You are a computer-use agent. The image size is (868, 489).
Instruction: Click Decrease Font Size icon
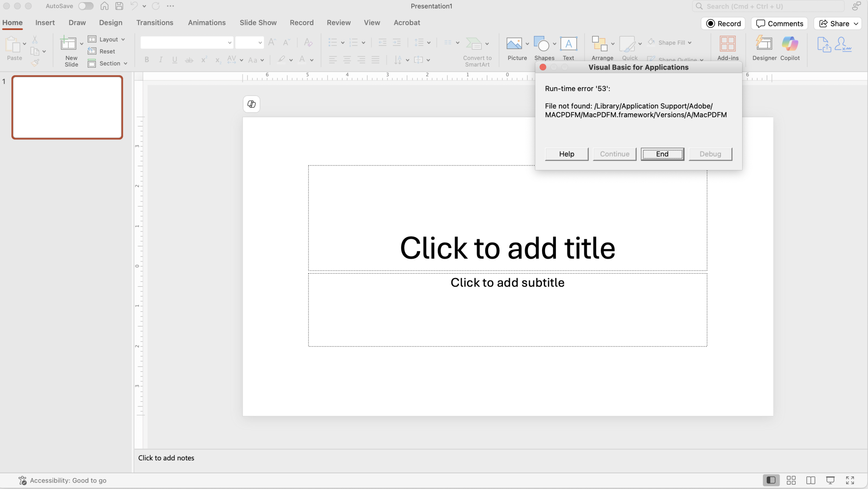coord(286,42)
